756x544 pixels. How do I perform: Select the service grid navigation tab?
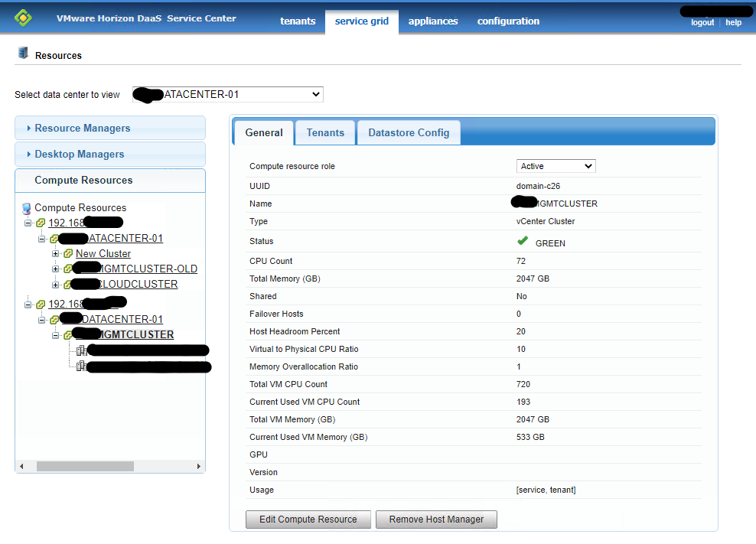[362, 21]
